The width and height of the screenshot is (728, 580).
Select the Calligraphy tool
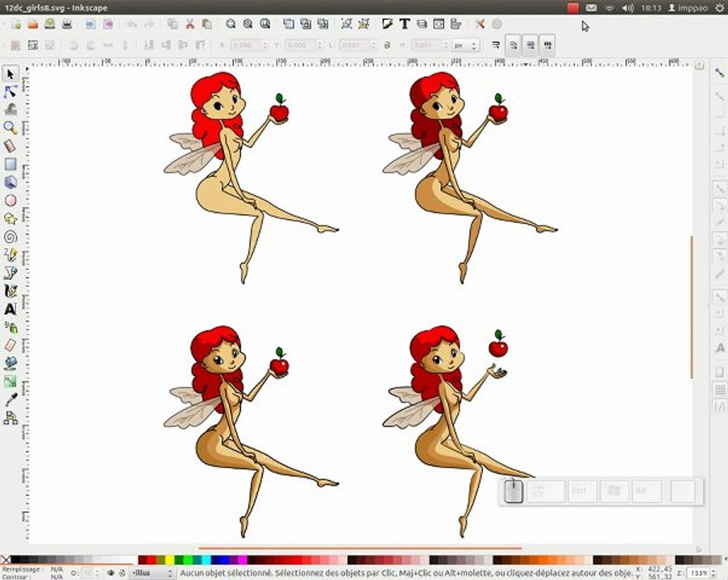pos(10,291)
